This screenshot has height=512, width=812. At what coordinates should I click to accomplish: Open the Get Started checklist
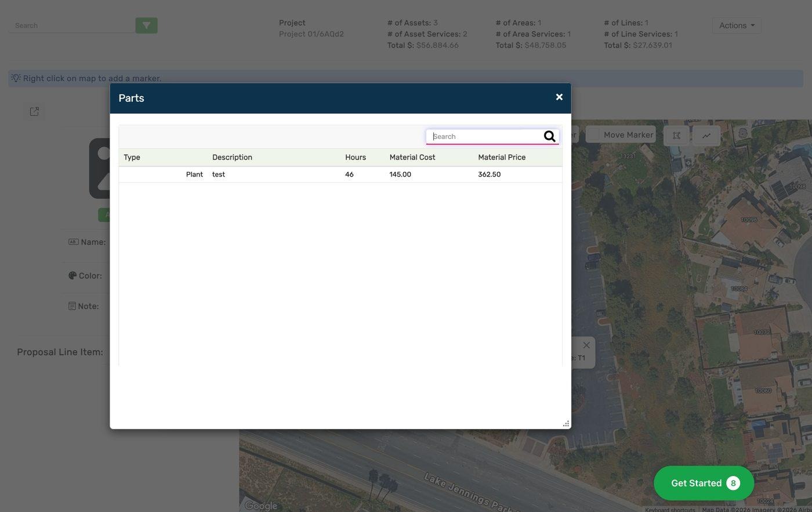coord(704,483)
